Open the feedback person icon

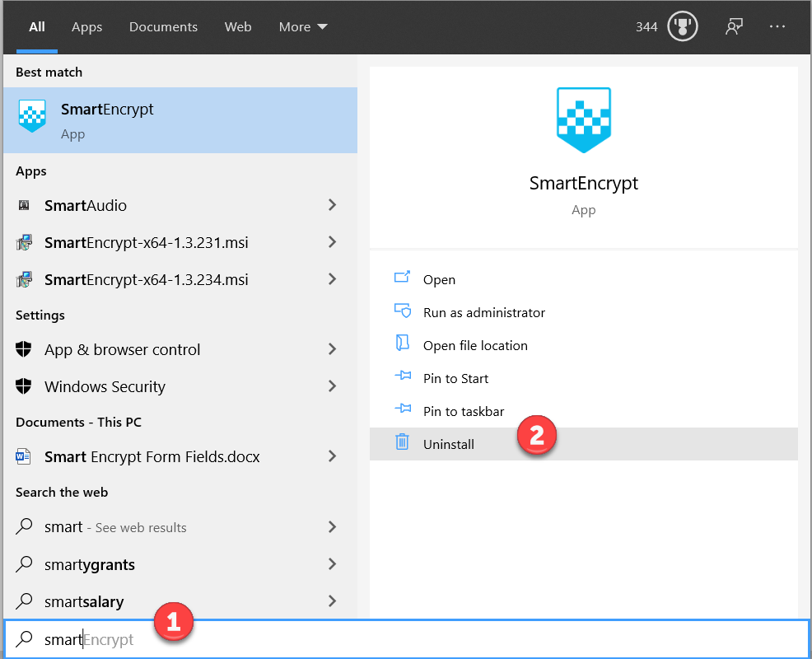tap(734, 26)
